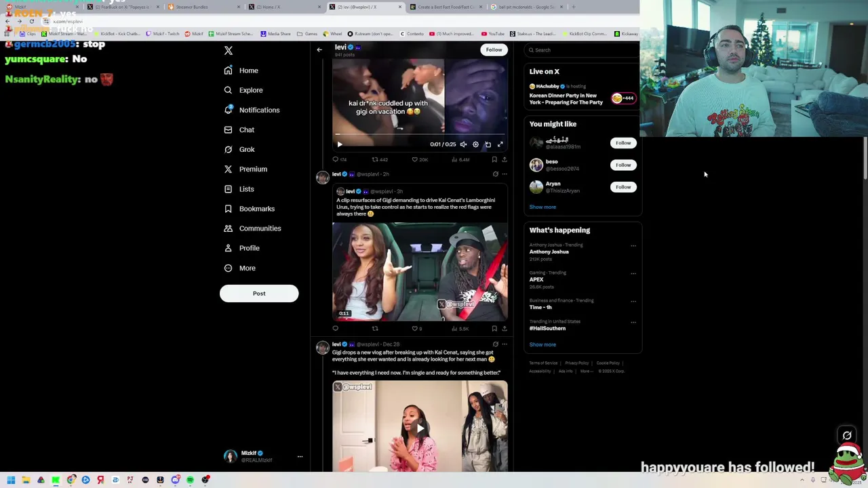The height and width of the screenshot is (488, 868).
Task: Click into the Search field
Action: coord(583,49)
